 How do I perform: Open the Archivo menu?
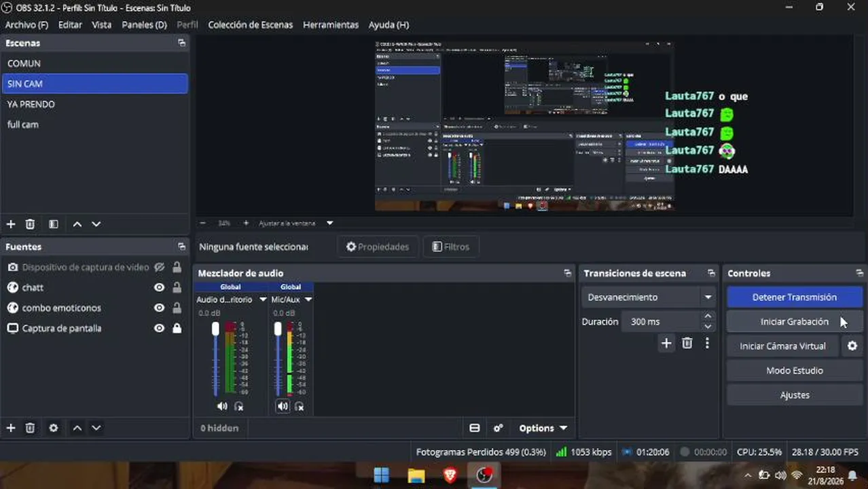point(26,24)
